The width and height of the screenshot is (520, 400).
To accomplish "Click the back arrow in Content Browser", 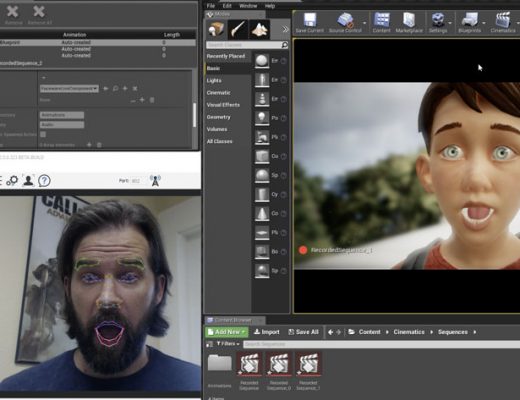I will (330, 332).
